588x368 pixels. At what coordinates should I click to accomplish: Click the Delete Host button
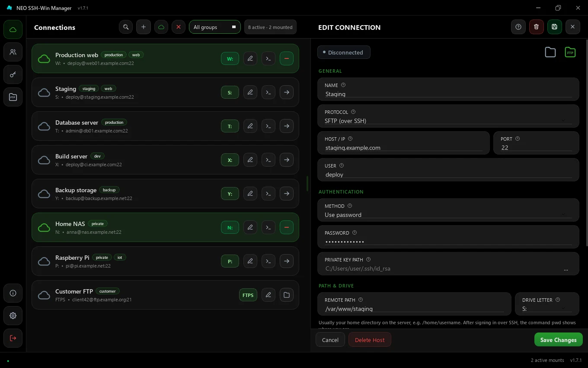click(370, 340)
